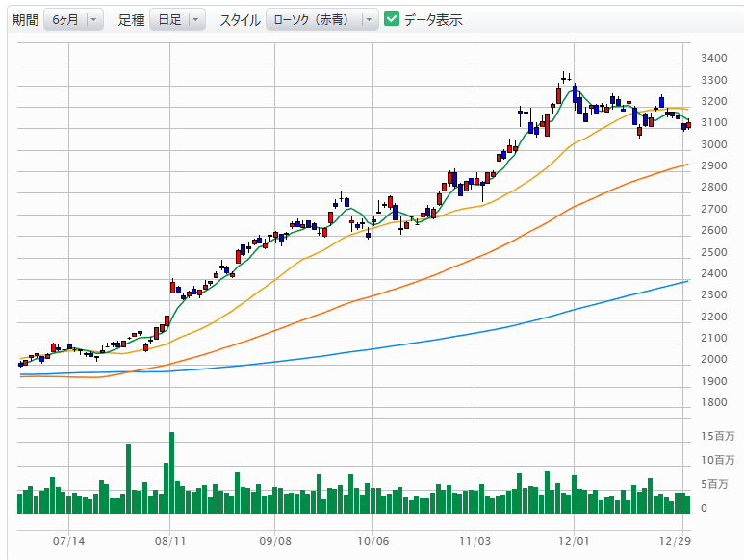Open the 足種 日足 dropdown
744x560 pixels.
tap(178, 19)
